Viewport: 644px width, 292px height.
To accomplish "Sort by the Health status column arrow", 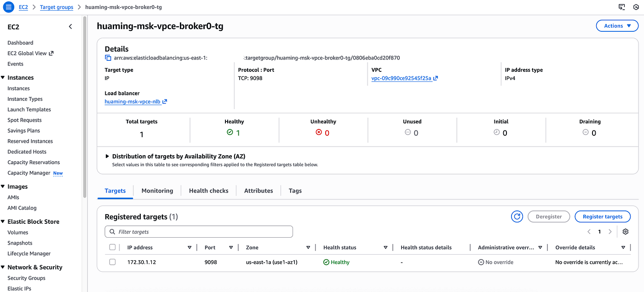I will [385, 248].
